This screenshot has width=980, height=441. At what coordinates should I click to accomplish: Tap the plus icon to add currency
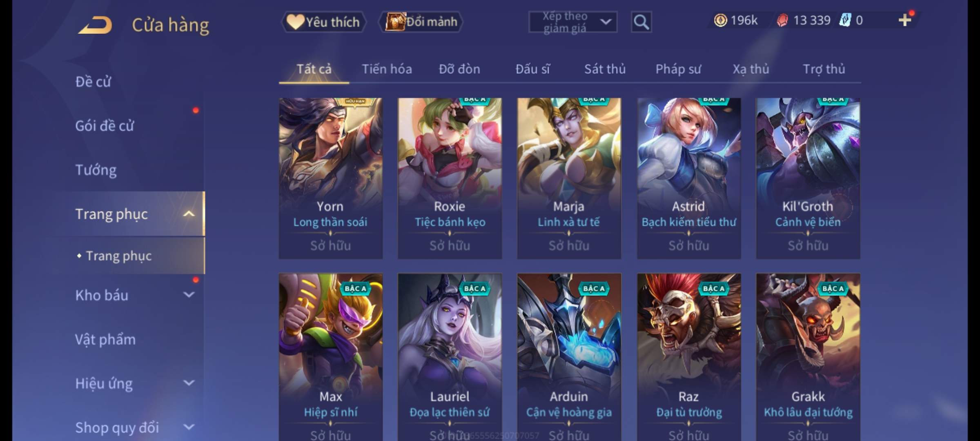[x=905, y=20]
